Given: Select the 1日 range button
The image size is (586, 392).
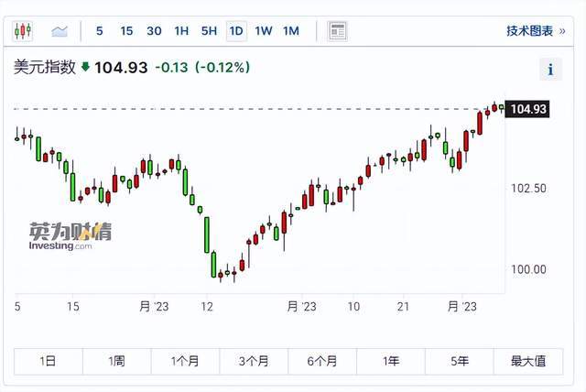Looking at the screenshot, I should click(49, 361).
